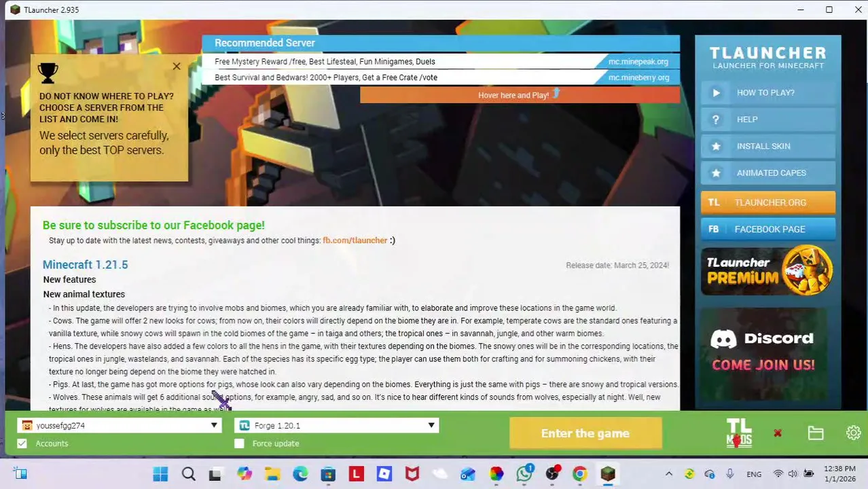The width and height of the screenshot is (868, 489).
Task: Open Microsoft Store from the taskbar
Action: pyautogui.click(x=328, y=474)
